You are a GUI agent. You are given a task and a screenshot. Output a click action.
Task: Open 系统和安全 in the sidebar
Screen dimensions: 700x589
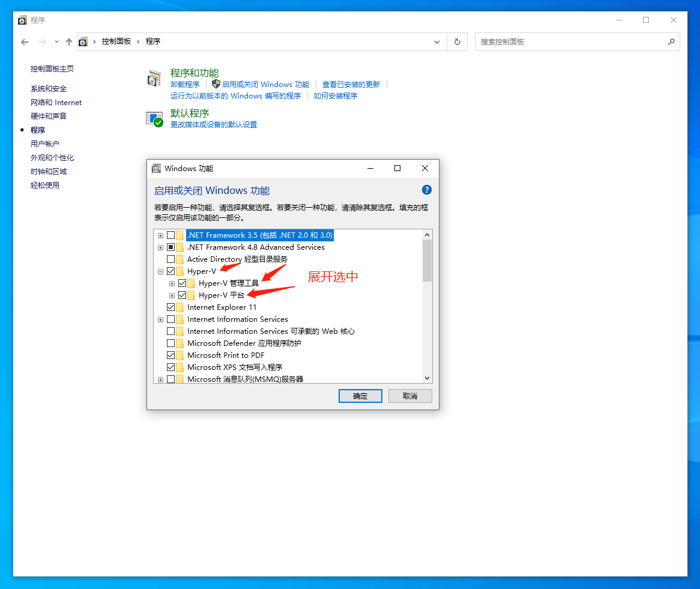(x=49, y=88)
